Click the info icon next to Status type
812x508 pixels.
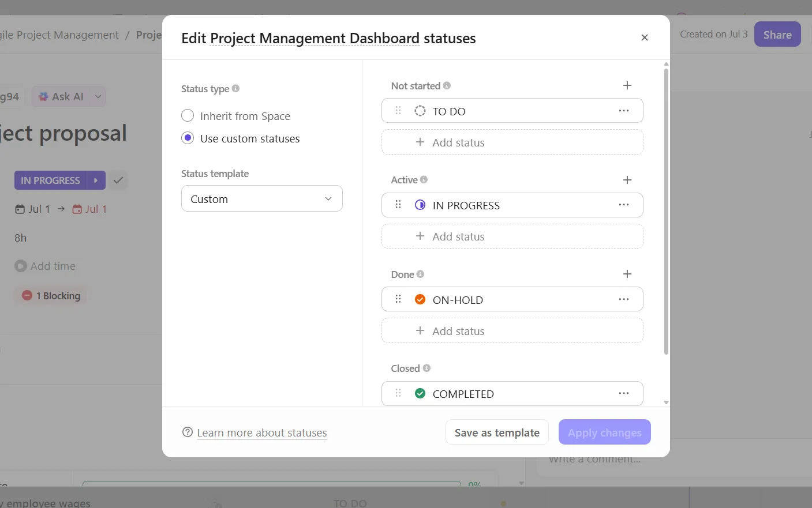(x=235, y=88)
